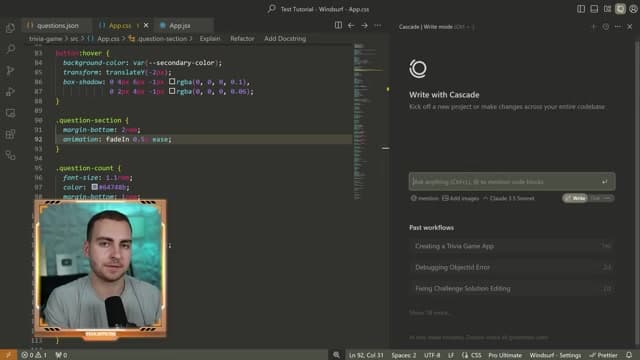Click the editor minimap
The image size is (640, 360).
[x=369, y=122]
